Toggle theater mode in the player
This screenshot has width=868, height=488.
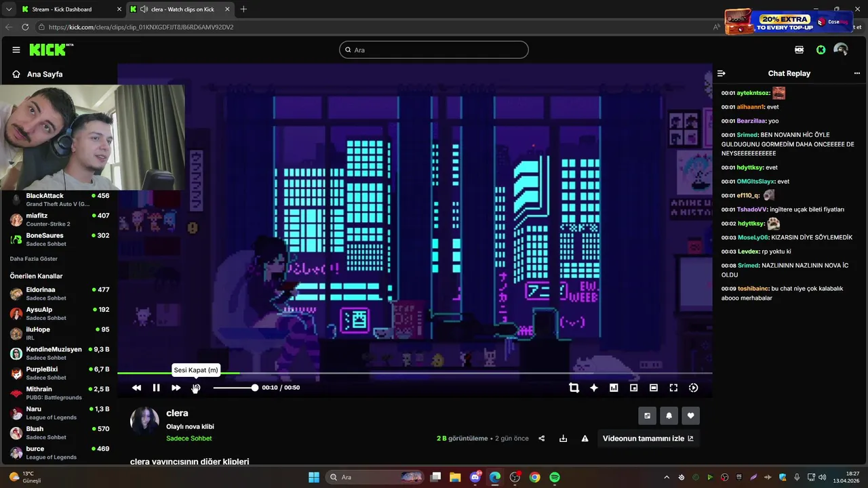pos(654,388)
